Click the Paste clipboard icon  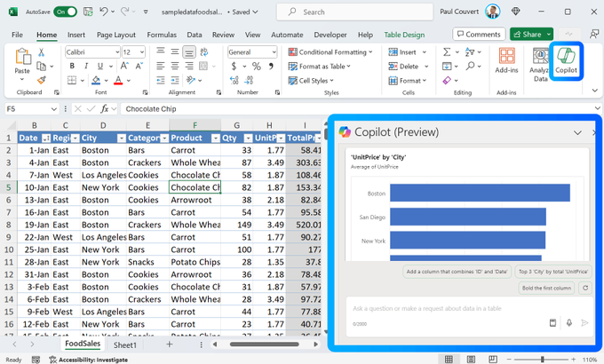pyautogui.click(x=23, y=57)
